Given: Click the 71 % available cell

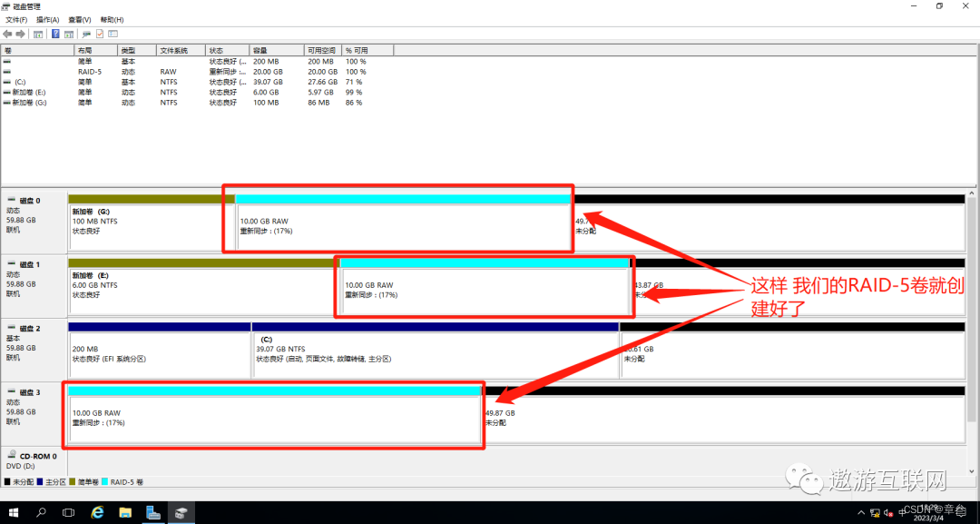Looking at the screenshot, I should click(x=354, y=82).
